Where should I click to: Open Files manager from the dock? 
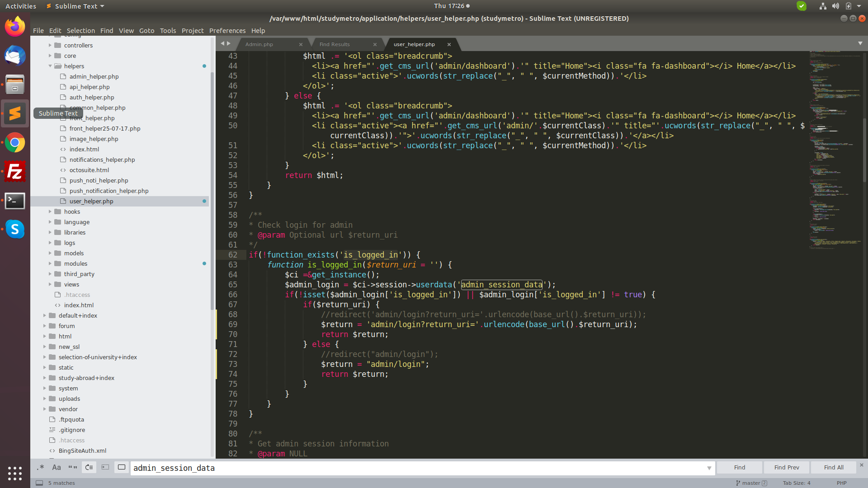coord(15,84)
